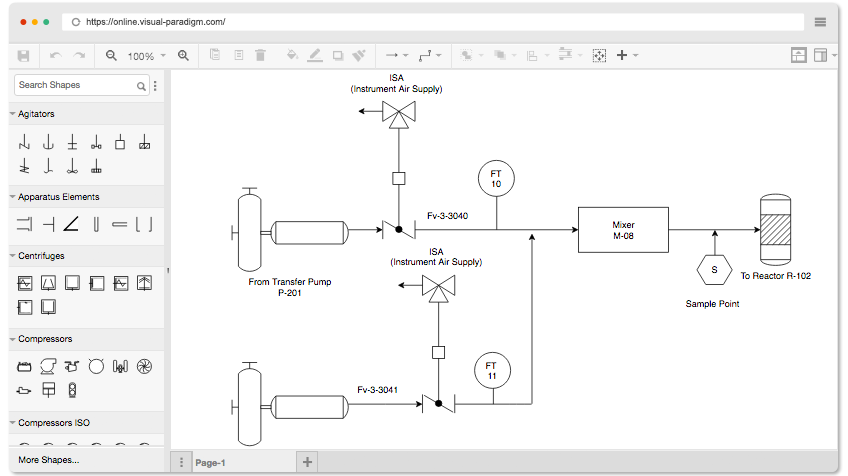The image size is (848, 476).
Task: Collapse the Centrifuges shape category
Action: point(87,256)
